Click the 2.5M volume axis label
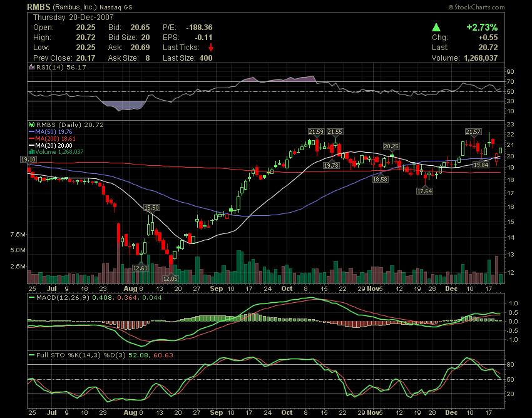 pos(18,267)
